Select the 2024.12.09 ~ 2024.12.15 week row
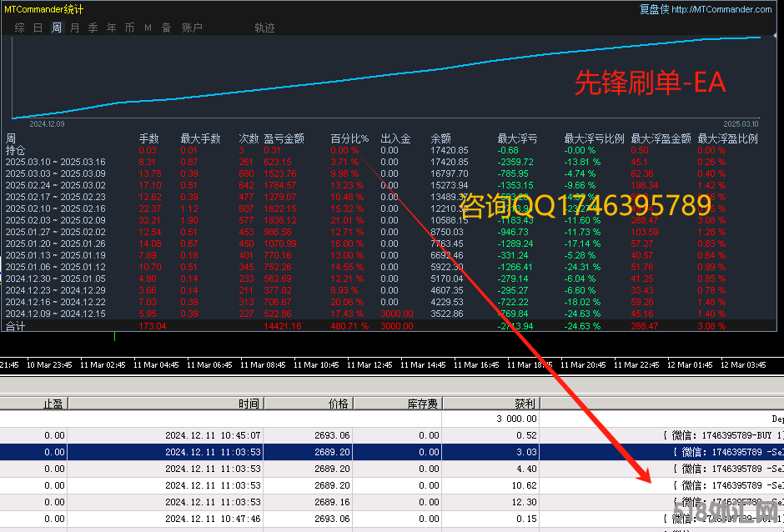 56,314
